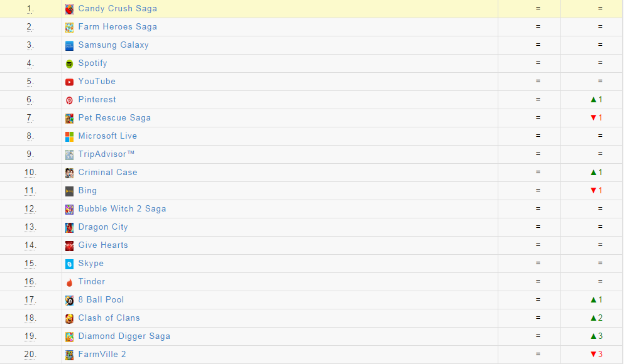Image resolution: width=624 pixels, height=364 pixels.
Task: Open the Diamond Digger Saga link
Action: 124,336
